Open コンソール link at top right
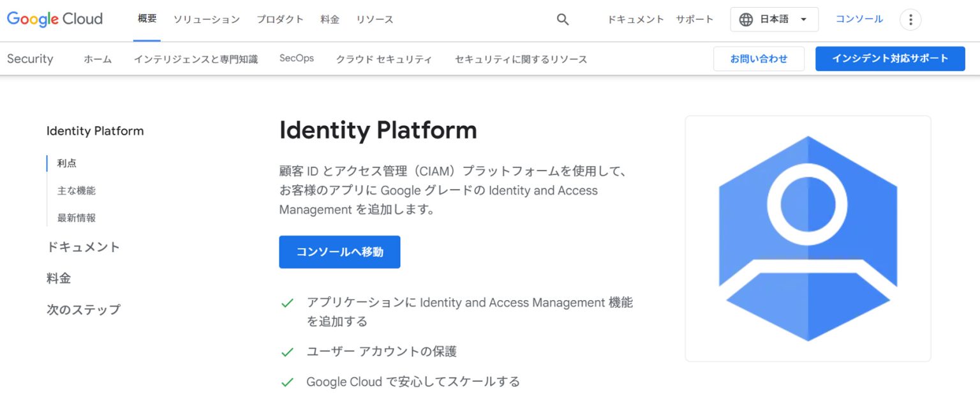The height and width of the screenshot is (415, 980). click(x=859, y=19)
